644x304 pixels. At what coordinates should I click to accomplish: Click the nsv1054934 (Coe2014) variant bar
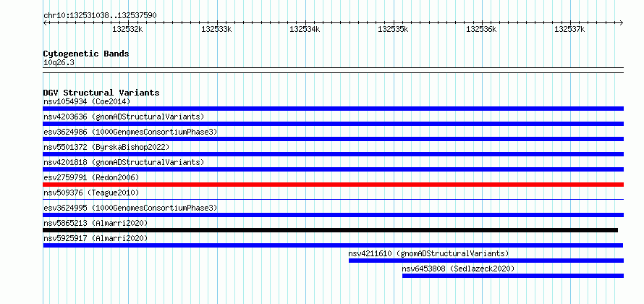coord(333,109)
